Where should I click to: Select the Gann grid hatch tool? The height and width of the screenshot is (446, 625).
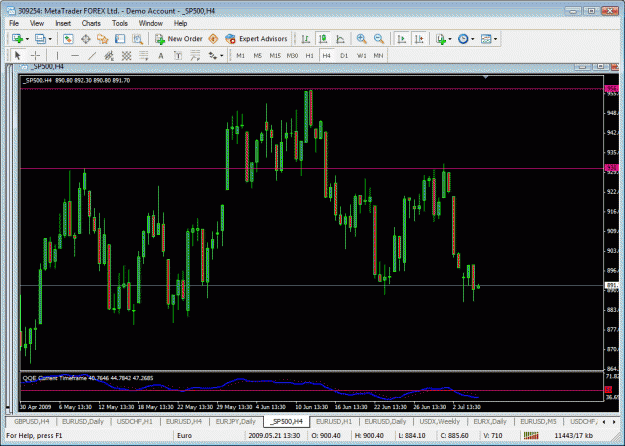(126, 55)
